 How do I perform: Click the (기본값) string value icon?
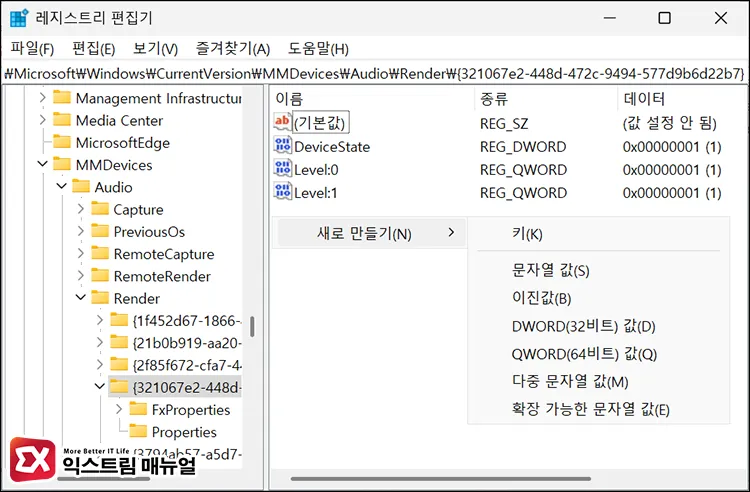point(282,122)
